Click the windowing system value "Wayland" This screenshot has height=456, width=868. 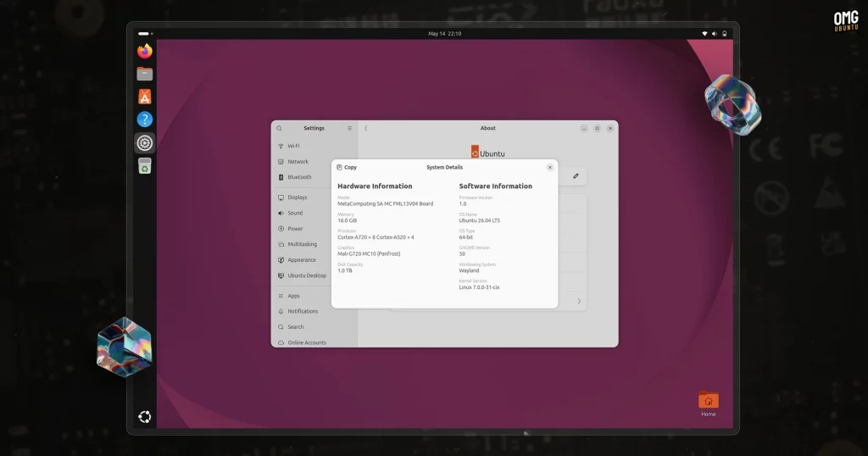click(x=469, y=270)
